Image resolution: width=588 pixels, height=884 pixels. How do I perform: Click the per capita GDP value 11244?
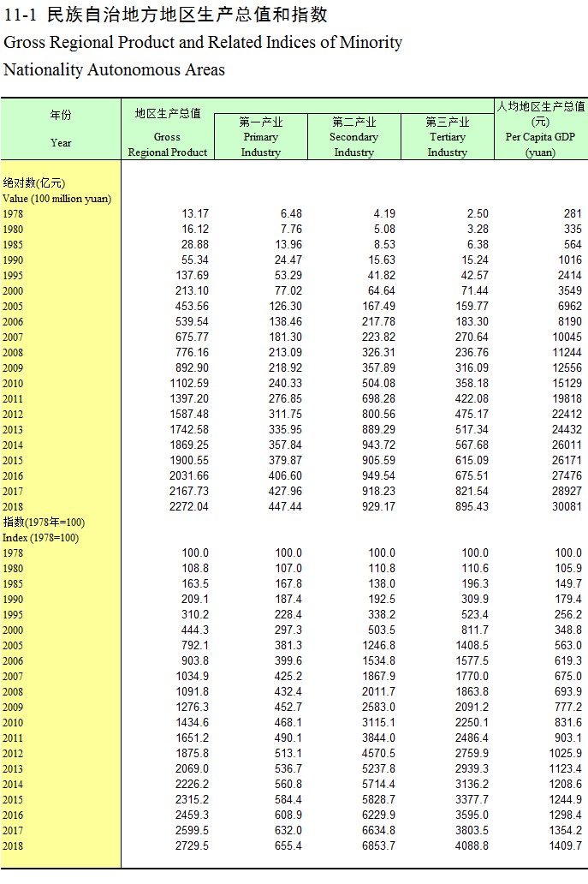point(567,352)
